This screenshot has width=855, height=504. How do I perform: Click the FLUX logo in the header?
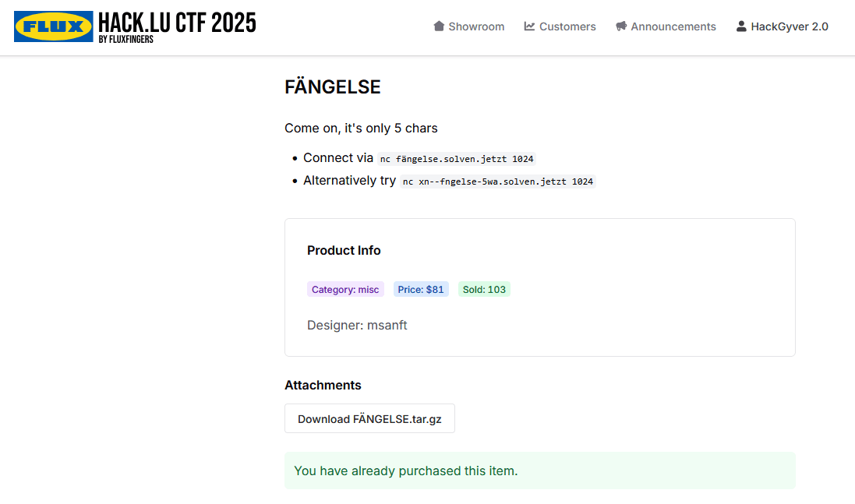53,25
